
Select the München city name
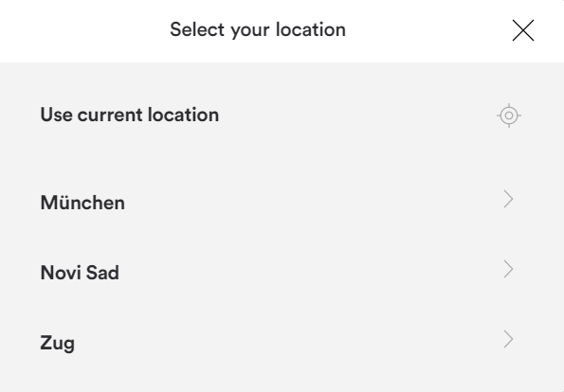click(82, 202)
